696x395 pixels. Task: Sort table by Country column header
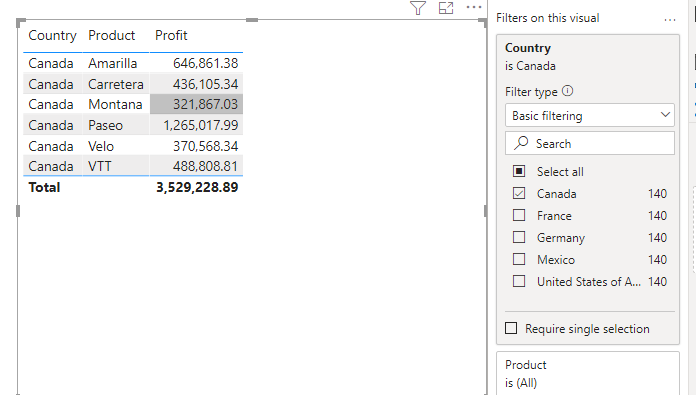pyautogui.click(x=52, y=36)
